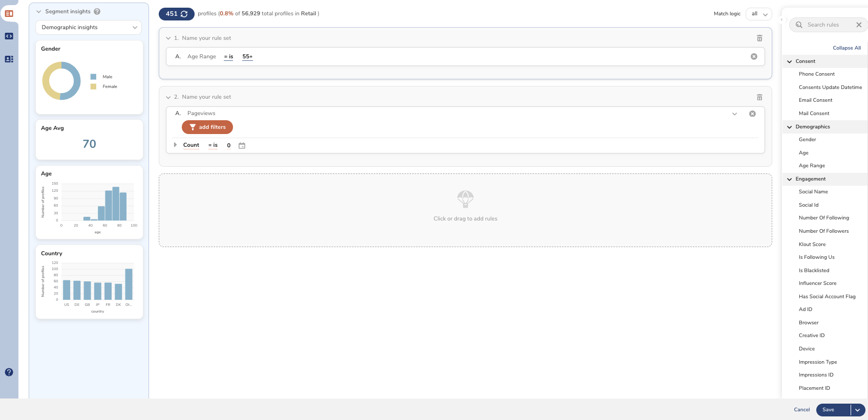The height and width of the screenshot is (420, 868).
Task: Click the Count label in Pageviews rule
Action: [x=191, y=145]
